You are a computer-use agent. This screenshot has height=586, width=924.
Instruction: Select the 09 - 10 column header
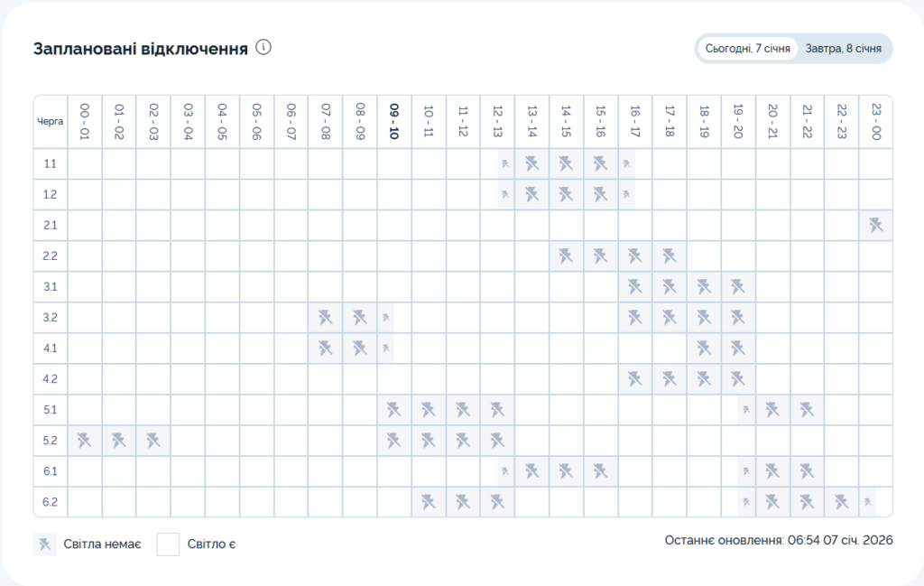tap(393, 121)
